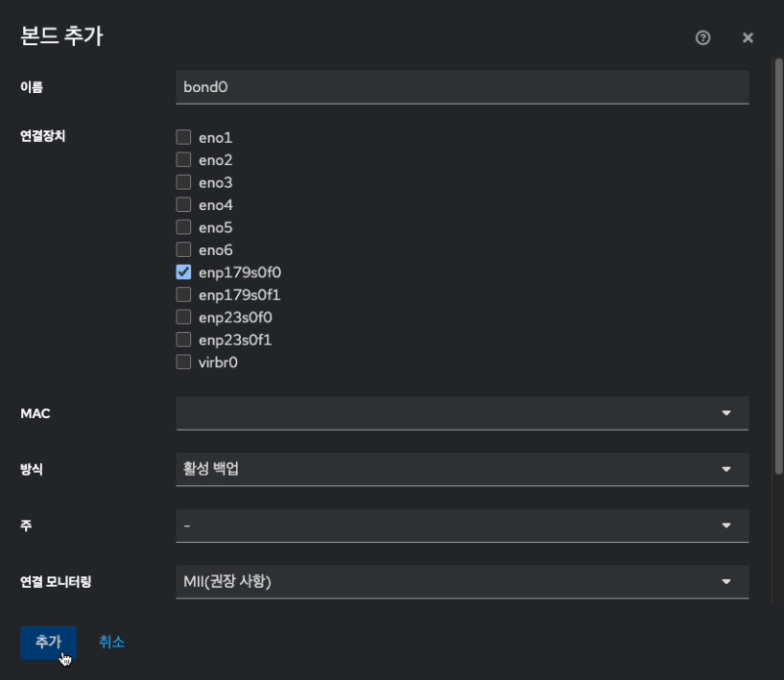Enable eno5 as a bond member

click(183, 227)
